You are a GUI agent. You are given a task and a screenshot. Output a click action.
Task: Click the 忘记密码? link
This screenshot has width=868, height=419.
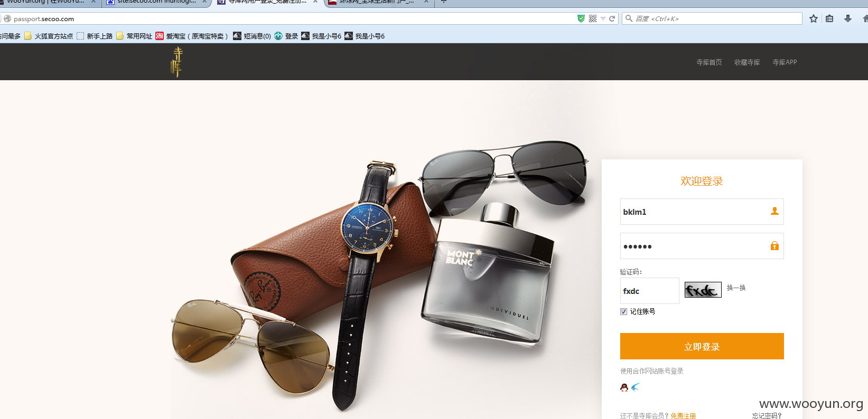coord(767,416)
